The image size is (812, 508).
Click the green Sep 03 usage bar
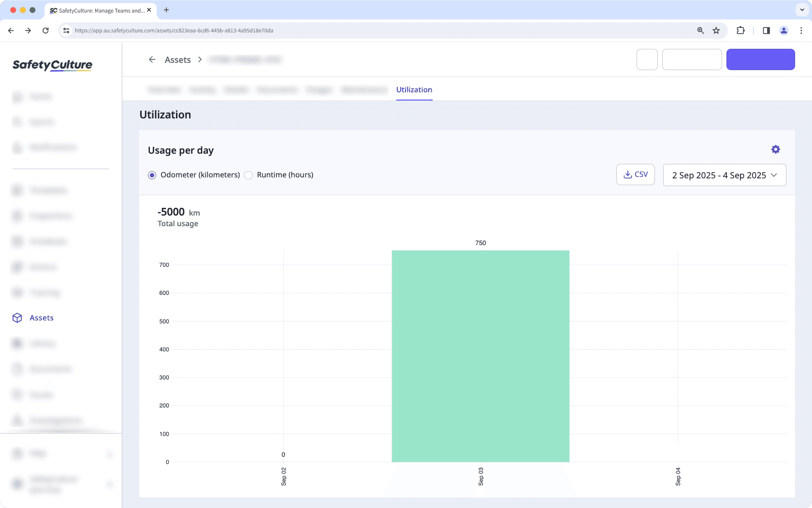click(x=480, y=356)
